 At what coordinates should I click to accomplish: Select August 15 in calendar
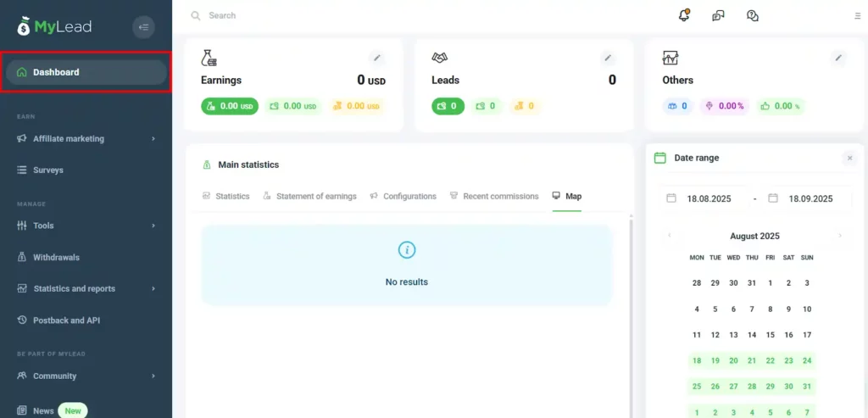click(770, 335)
